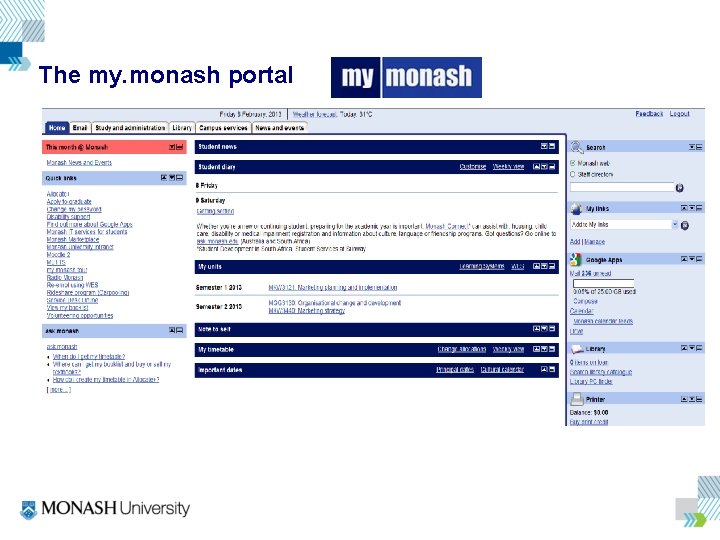Minimise the Quick links panel
720x540 pixels.
pyautogui.click(x=180, y=177)
